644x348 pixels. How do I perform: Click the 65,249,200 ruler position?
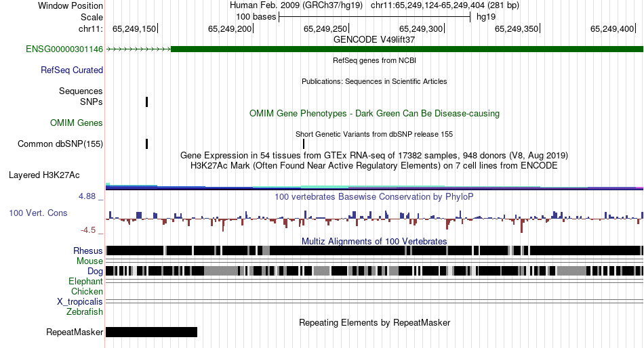pos(230,28)
